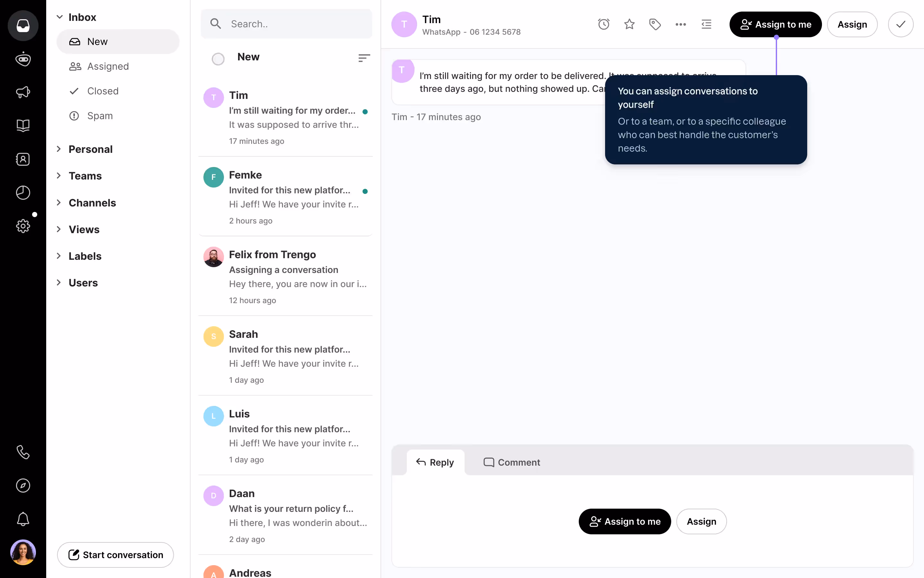
Task: Open the user profile avatar
Action: 23,552
